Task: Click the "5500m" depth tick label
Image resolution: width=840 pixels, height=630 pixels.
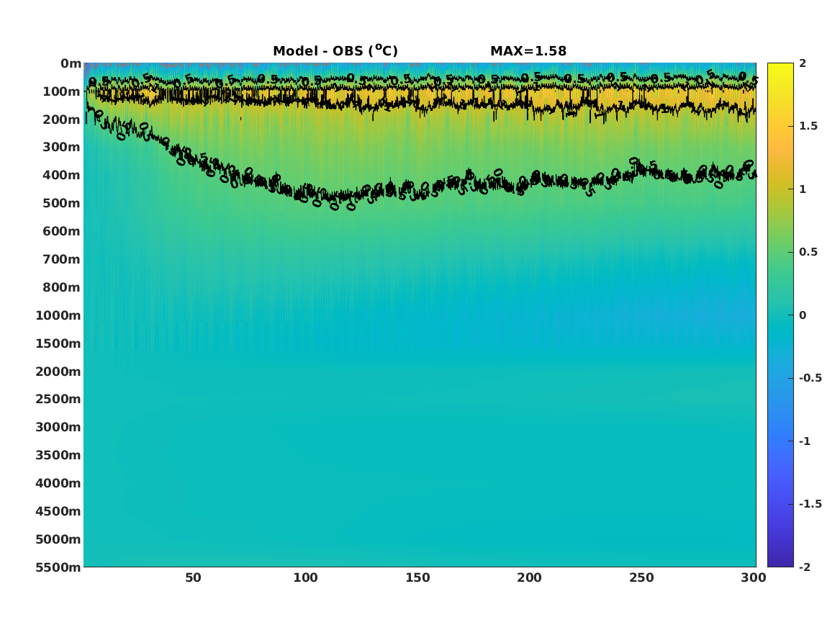Action: pyautogui.click(x=58, y=567)
